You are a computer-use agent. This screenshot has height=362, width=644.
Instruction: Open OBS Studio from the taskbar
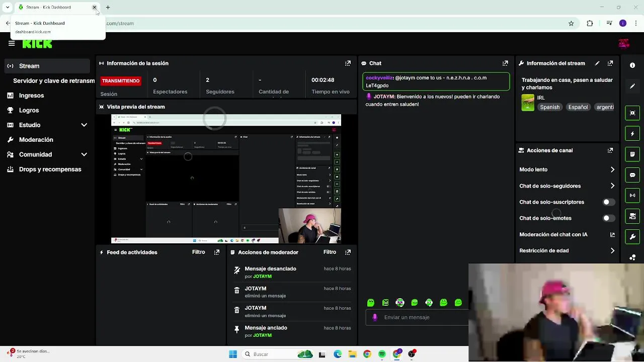click(412, 354)
